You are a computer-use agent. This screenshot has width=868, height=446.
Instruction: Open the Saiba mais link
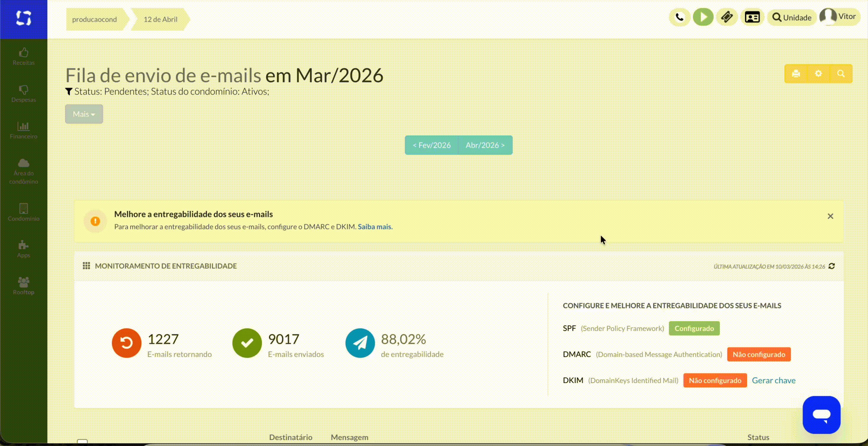(375, 227)
